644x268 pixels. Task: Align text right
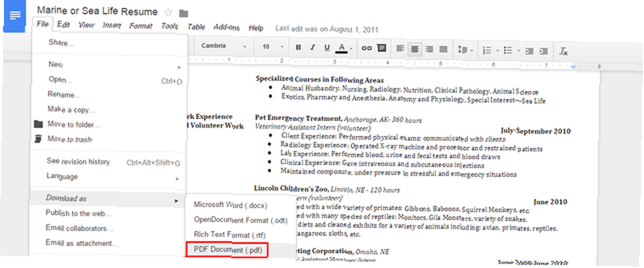coord(429,50)
